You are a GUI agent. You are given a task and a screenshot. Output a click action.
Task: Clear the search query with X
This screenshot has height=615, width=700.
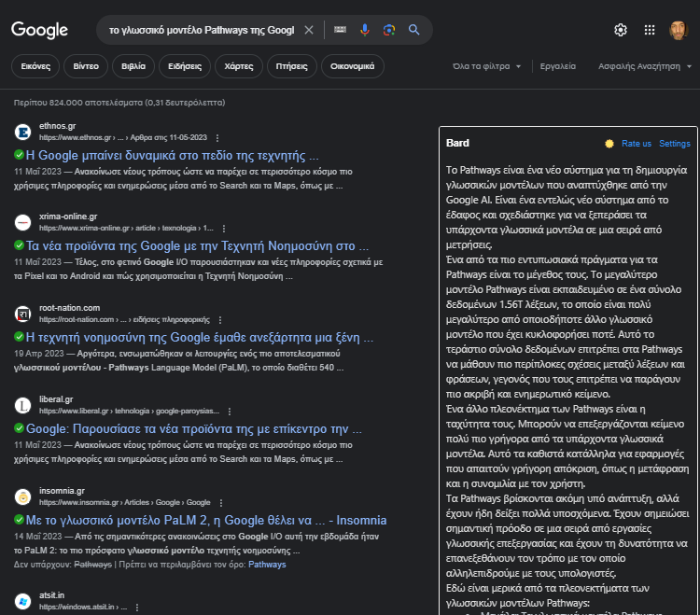pos(309,30)
